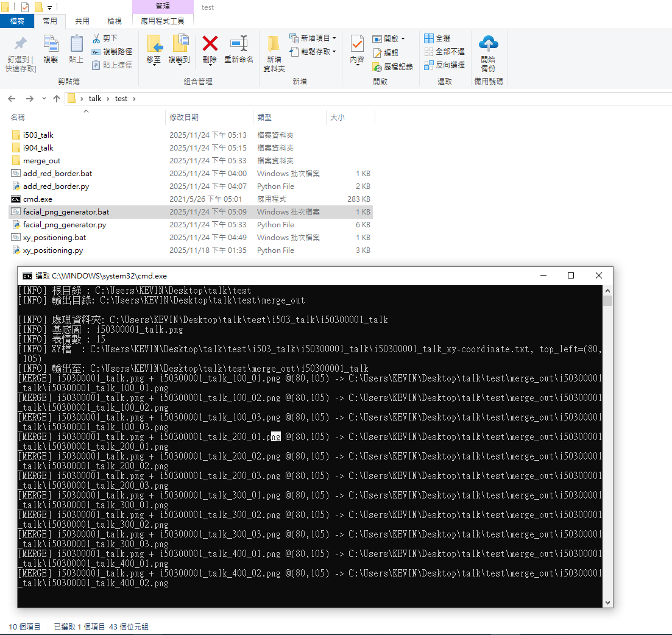Expand the New Item (新增項目) dropdown
This screenshot has width=672, height=635.
(x=334, y=38)
